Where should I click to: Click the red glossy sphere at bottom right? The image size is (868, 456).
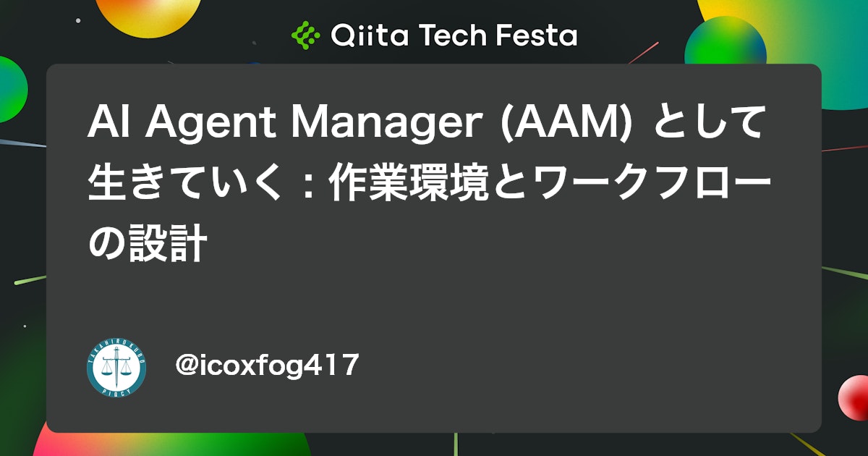853,398
